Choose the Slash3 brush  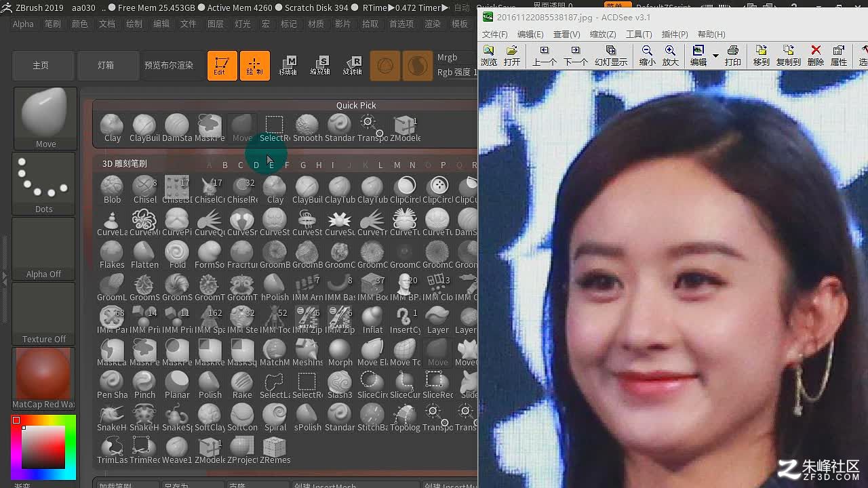[340, 385]
